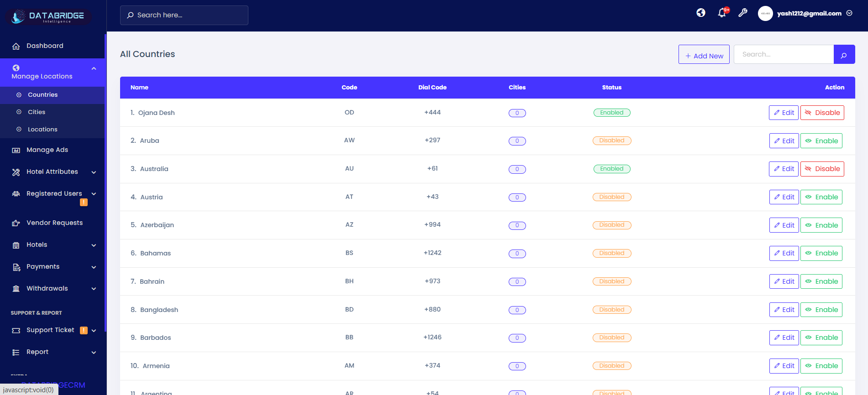This screenshot has width=868, height=395.
Task: Focus the countries table Search field
Action: 784,54
